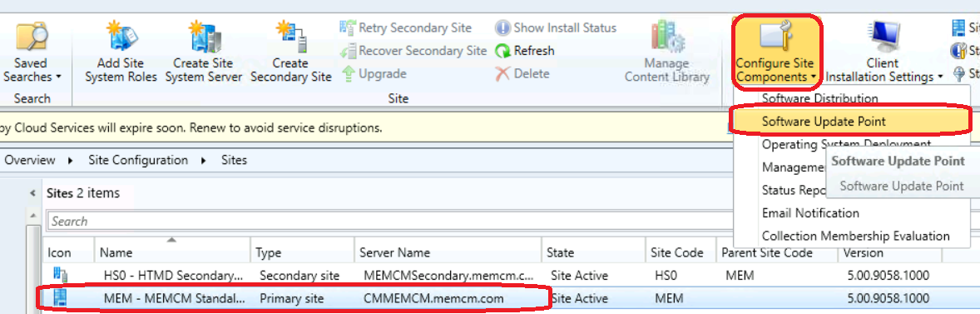The image size is (980, 314).
Task: Select Collection Membership Evaluation menu entry
Action: [855, 237]
